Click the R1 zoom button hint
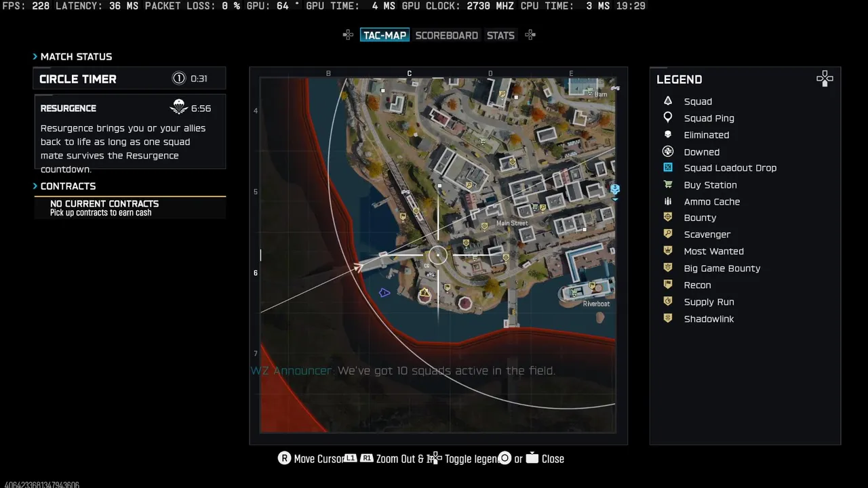The width and height of the screenshot is (868, 488). coord(367,458)
